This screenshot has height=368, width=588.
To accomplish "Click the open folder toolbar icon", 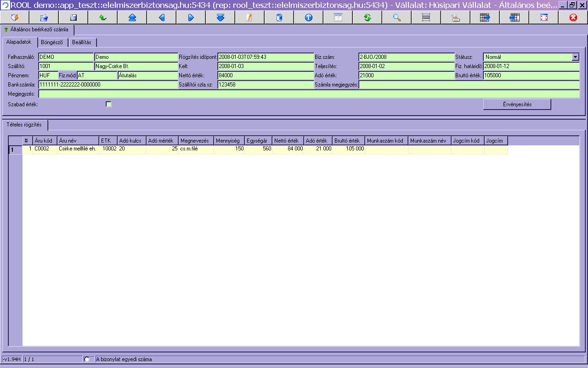I will click(44, 17).
